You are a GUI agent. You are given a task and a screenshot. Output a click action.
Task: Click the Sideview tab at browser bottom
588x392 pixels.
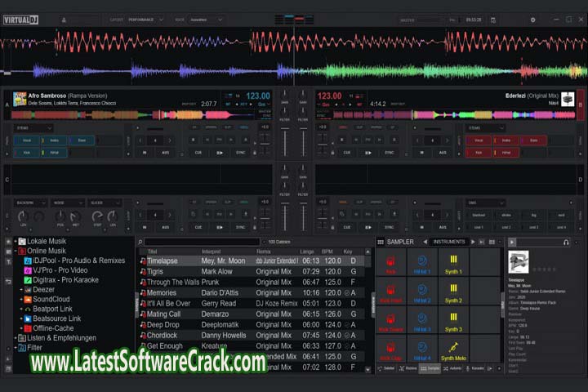pyautogui.click(x=385, y=369)
